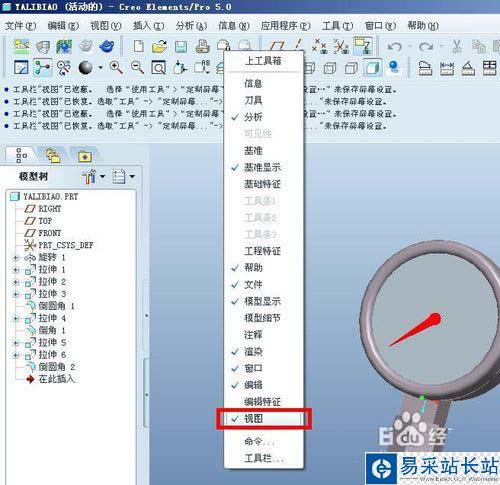500x485 pixels.
Task: Open the model tree settings dropdown
Action: (x=102, y=176)
